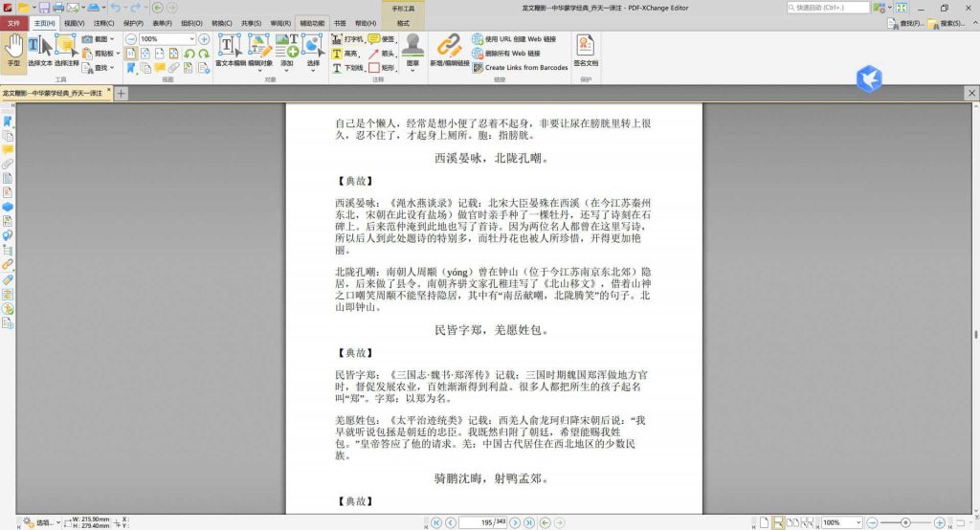Rotate view clockwise with the green arrow
Image resolution: width=980 pixels, height=530 pixels.
point(204,54)
